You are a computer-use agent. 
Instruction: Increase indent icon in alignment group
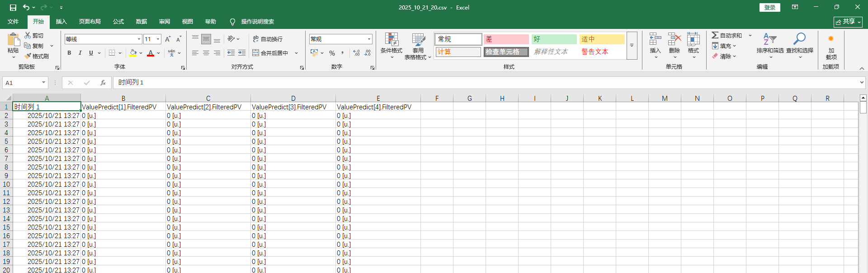(x=242, y=53)
